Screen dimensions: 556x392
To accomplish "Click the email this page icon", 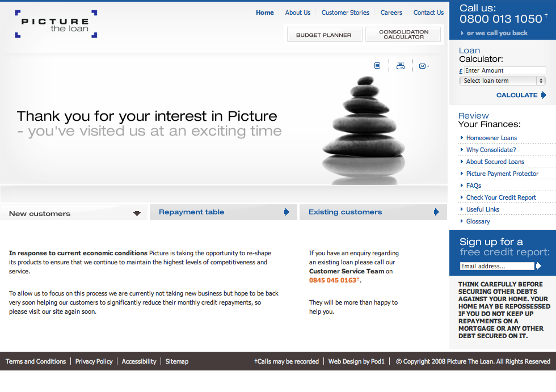I will tap(424, 66).
